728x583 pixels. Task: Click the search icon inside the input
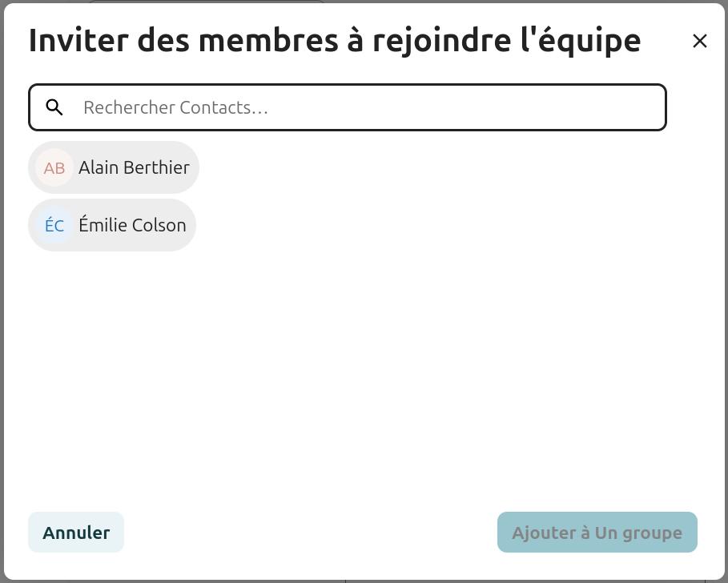[x=54, y=107]
